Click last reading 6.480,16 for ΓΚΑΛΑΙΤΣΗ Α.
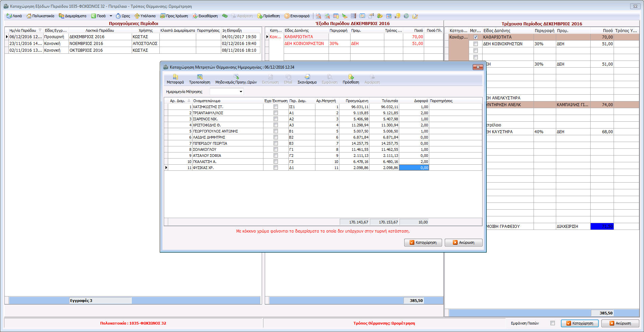 (x=384, y=162)
